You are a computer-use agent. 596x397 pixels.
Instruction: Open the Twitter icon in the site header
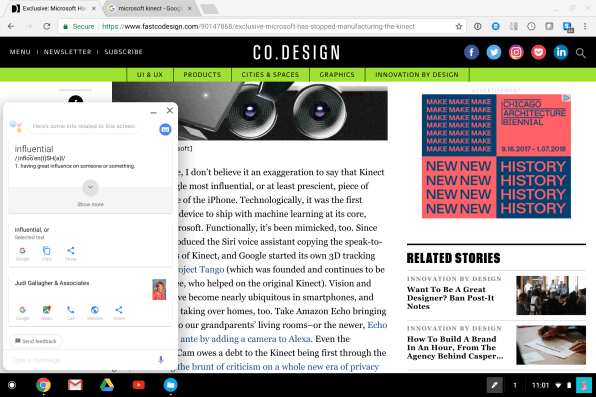coord(494,52)
